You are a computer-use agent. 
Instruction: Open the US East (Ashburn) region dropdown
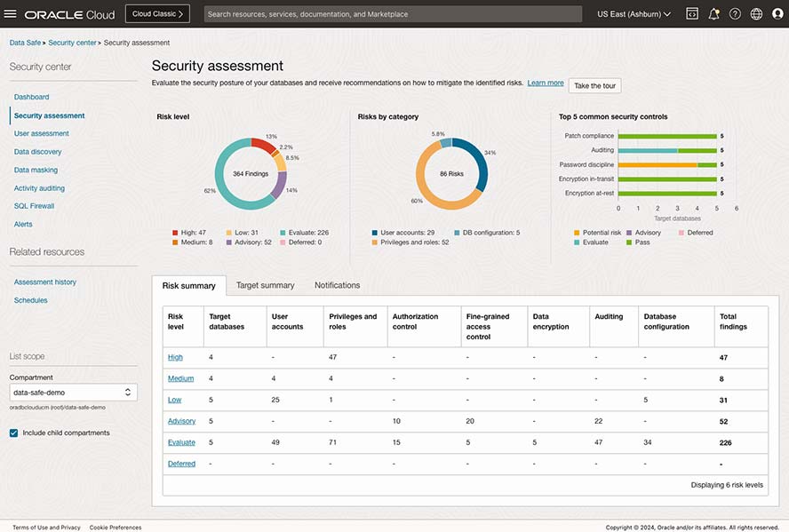pyautogui.click(x=634, y=14)
